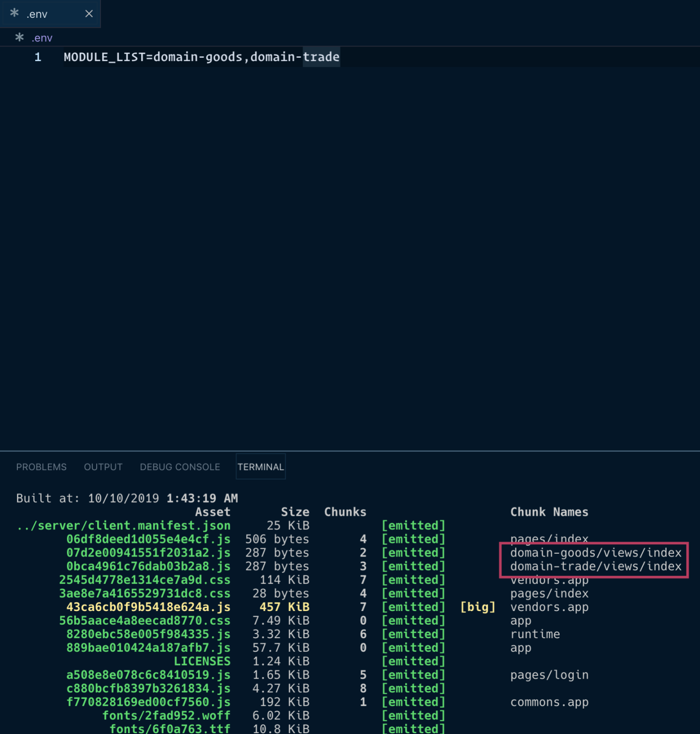700x734 pixels.
Task: Click the 'Asset' column header
Action: click(213, 512)
